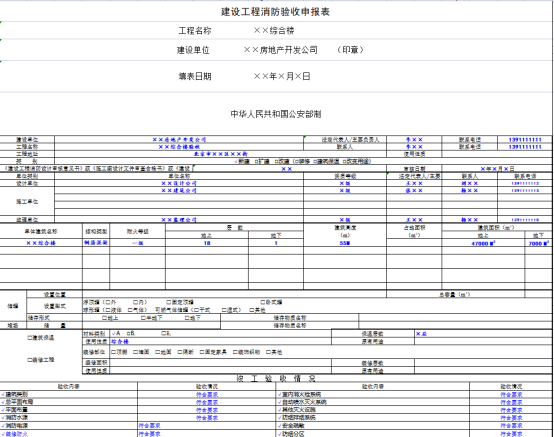This screenshot has width=554, height=437.
Task: Select the 编表日期 label cell
Action: (x=195, y=76)
